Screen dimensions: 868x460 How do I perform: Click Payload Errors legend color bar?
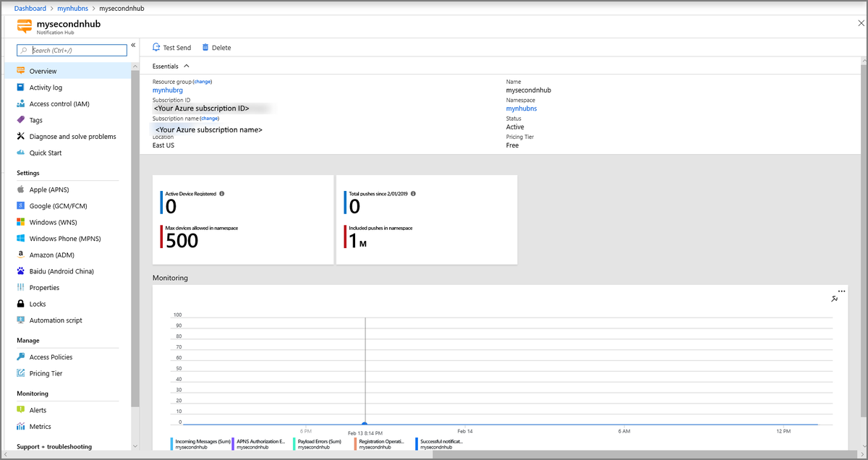tap(294, 443)
